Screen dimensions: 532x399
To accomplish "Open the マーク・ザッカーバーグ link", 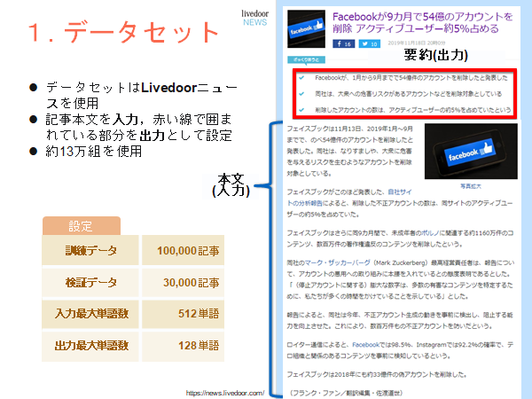I will [337, 262].
